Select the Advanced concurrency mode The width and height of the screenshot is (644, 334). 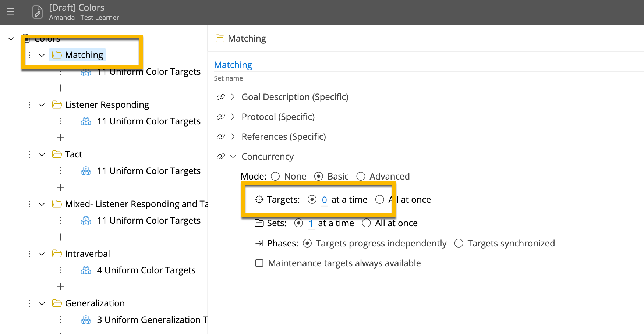[x=361, y=176]
